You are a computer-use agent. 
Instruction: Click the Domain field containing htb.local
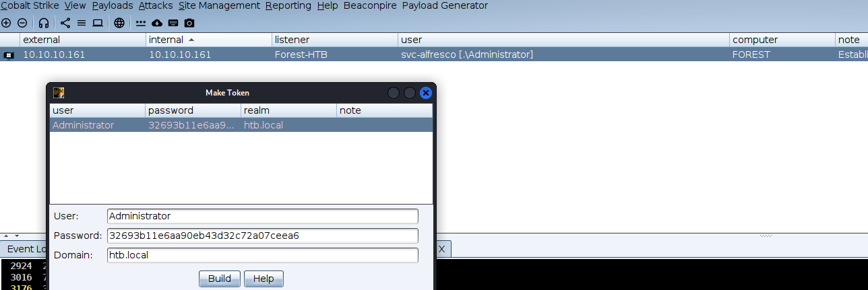[x=263, y=255]
